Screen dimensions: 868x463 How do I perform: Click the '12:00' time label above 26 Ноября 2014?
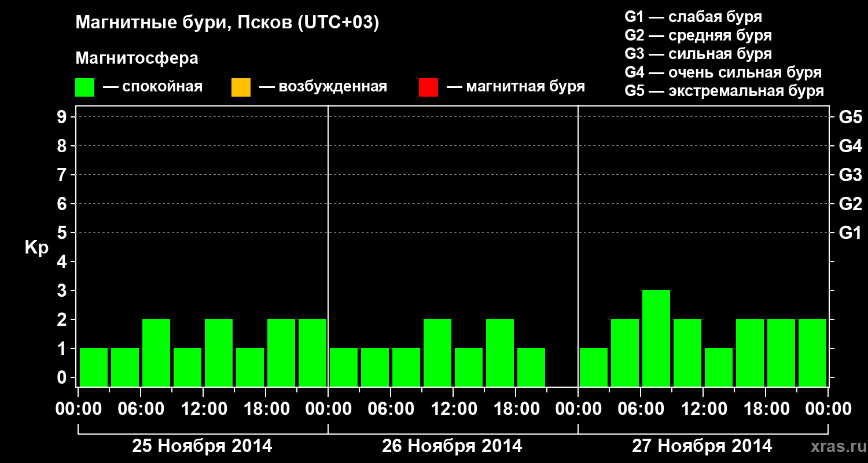click(x=453, y=409)
